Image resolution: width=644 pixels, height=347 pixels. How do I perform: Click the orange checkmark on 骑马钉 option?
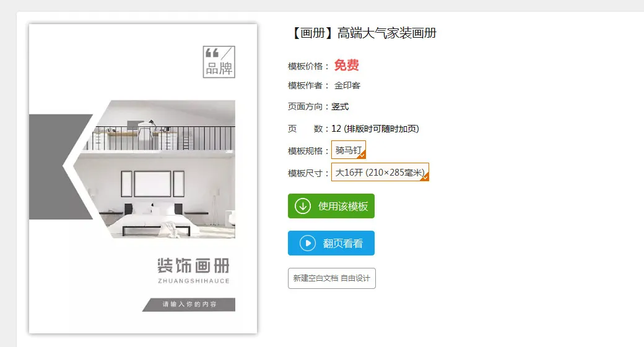click(362, 155)
